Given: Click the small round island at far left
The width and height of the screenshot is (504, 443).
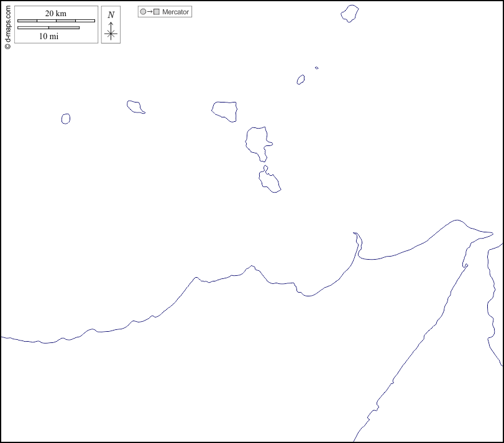Looking at the screenshot, I should pos(66,118).
